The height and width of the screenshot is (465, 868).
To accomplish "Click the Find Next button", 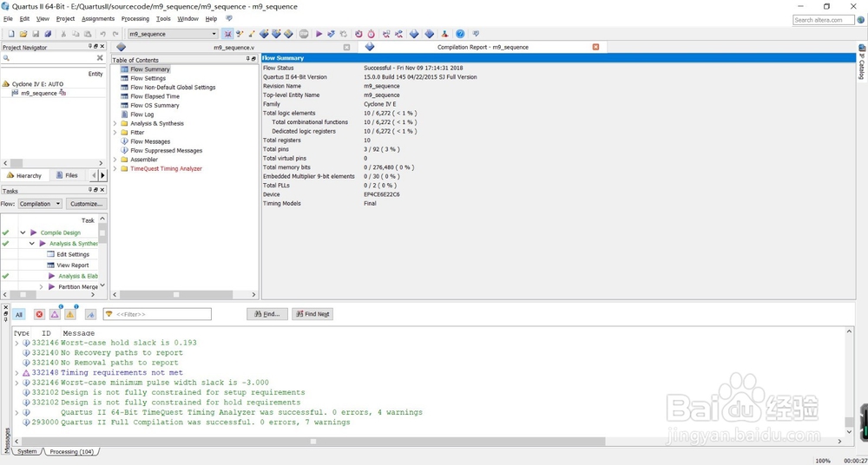I will (x=312, y=314).
